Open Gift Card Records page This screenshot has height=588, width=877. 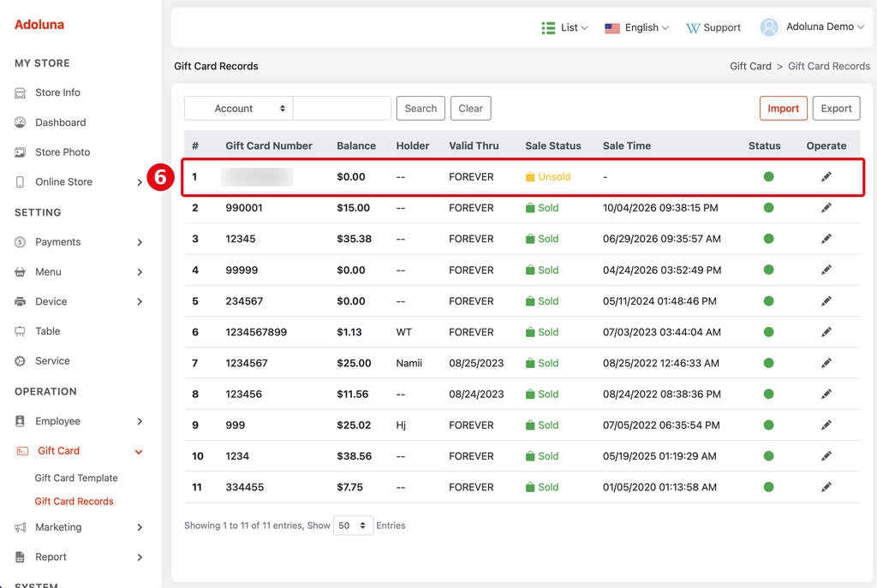(x=74, y=502)
